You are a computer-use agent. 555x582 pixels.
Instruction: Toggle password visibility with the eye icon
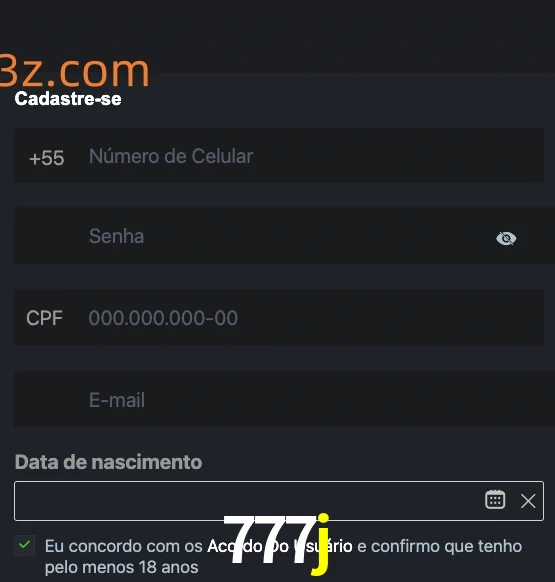pyautogui.click(x=506, y=238)
